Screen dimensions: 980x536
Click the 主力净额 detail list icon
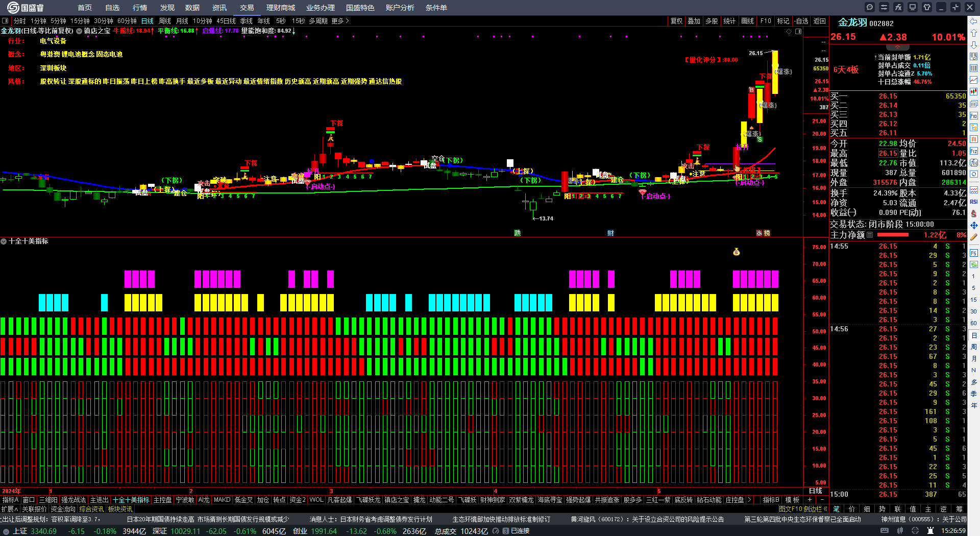(x=870, y=235)
